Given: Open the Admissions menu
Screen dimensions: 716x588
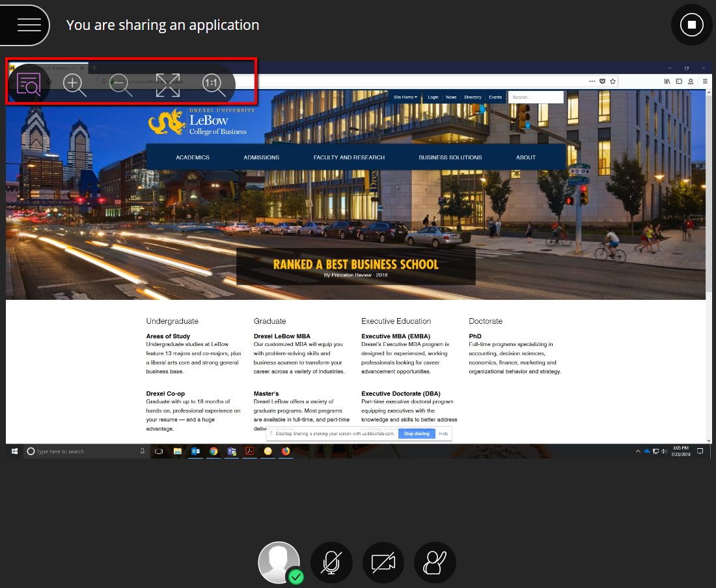Looking at the screenshot, I should 261,157.
